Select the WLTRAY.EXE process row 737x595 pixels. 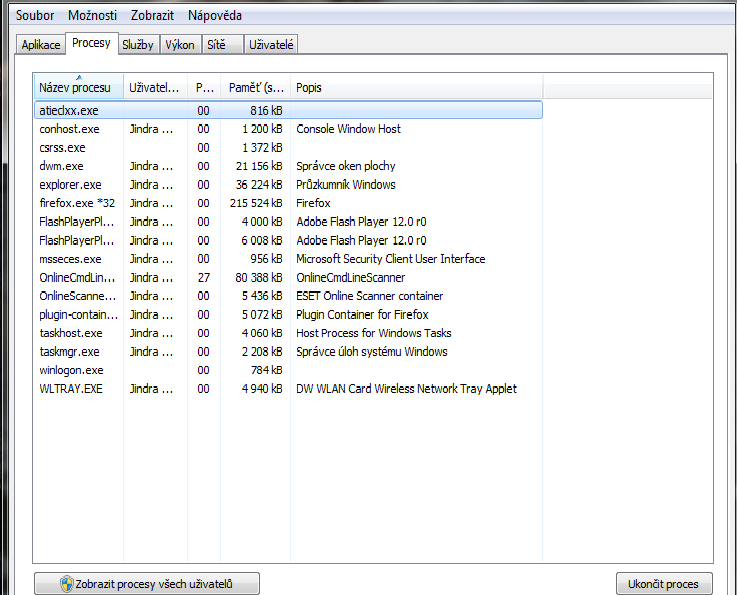70,389
